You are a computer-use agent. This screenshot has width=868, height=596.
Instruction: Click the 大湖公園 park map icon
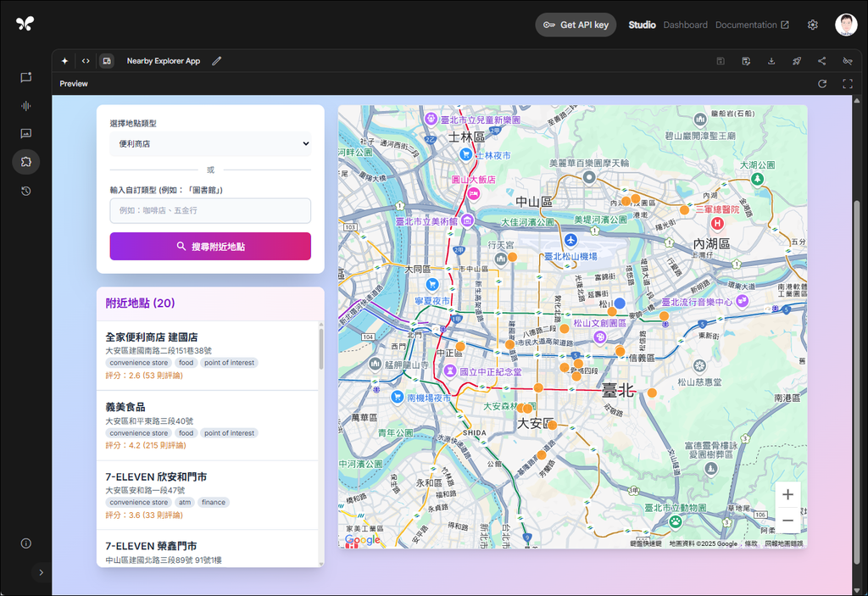pyautogui.click(x=757, y=178)
